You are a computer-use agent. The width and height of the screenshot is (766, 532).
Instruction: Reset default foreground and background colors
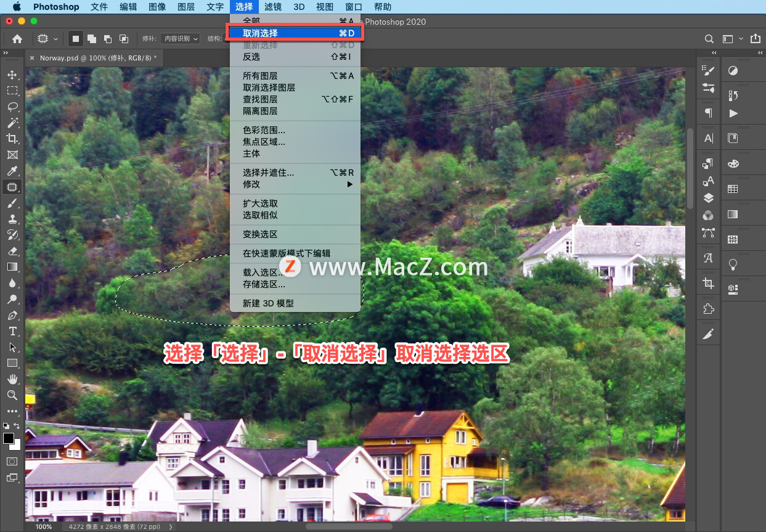(6, 425)
